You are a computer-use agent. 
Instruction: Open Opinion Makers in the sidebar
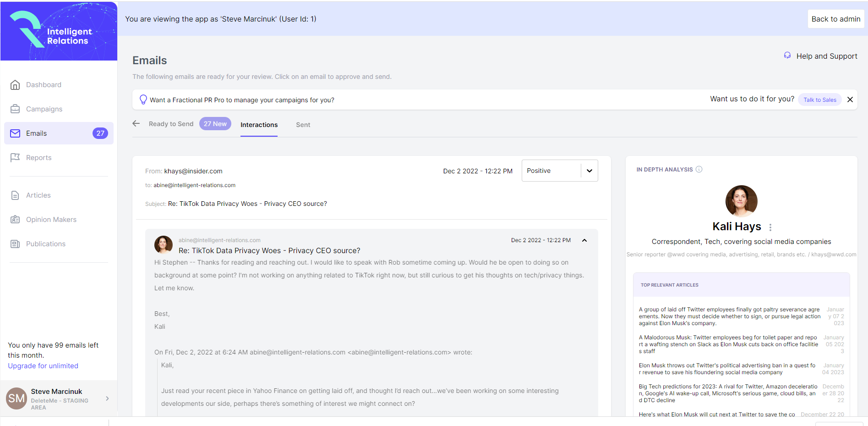[51, 220]
